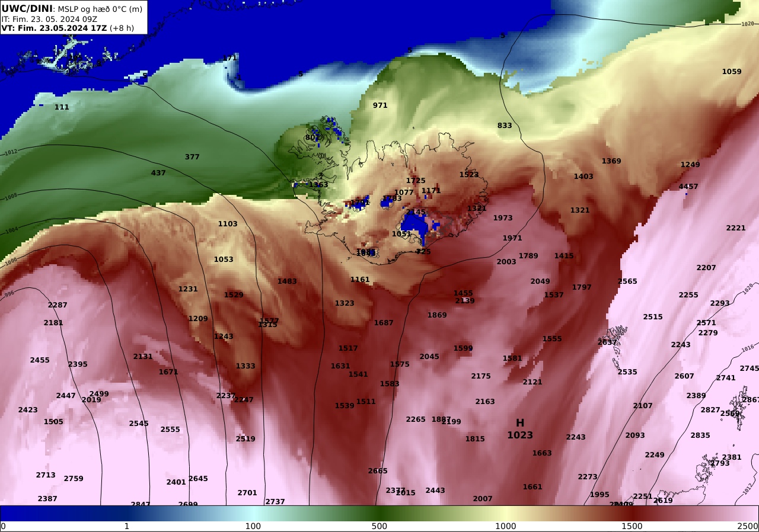Click the height value 833
This screenshot has height=532, width=759.
coord(505,126)
